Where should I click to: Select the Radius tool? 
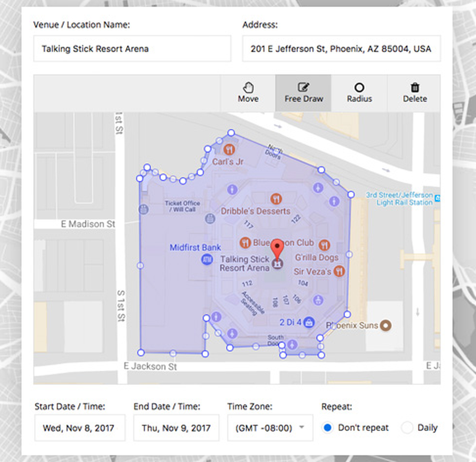(x=359, y=93)
